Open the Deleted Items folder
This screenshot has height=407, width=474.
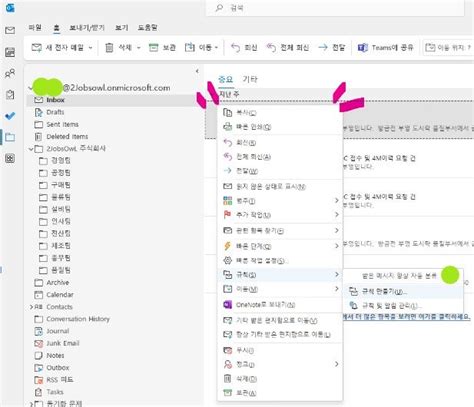click(x=61, y=137)
